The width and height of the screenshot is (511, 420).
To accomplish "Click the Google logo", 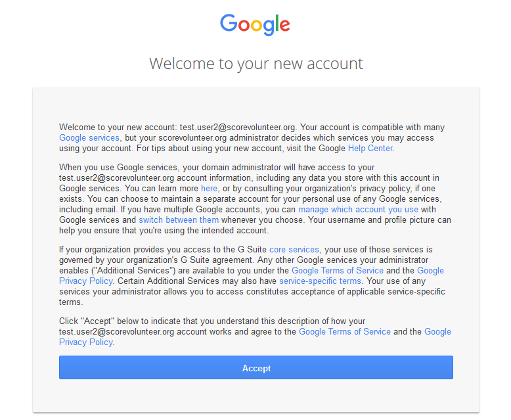I will pos(255,26).
